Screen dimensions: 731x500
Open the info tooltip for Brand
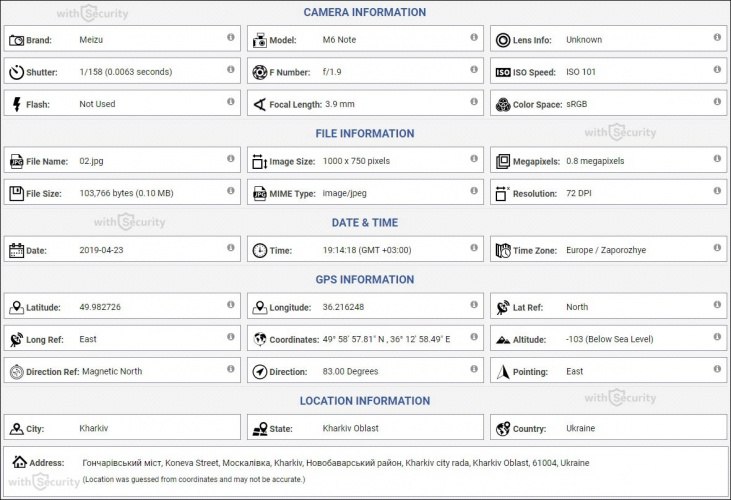pyautogui.click(x=231, y=37)
